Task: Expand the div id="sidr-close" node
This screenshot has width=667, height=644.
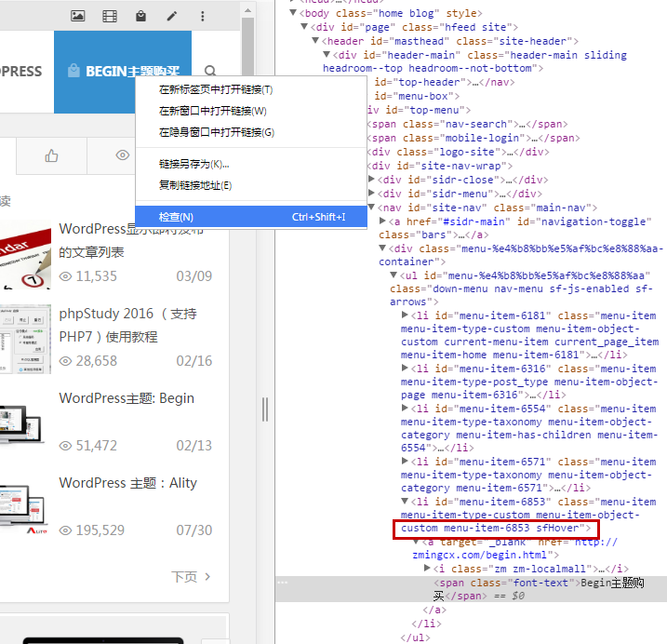Action: 371,179
